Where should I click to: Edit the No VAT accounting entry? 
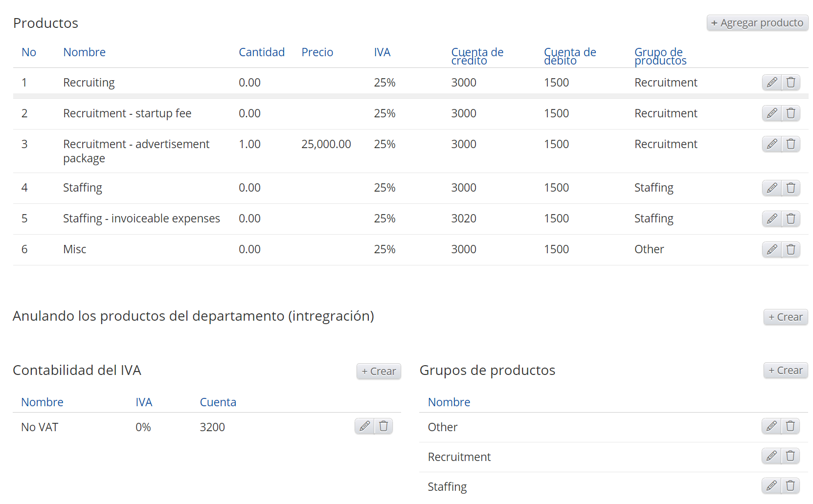pos(364,426)
